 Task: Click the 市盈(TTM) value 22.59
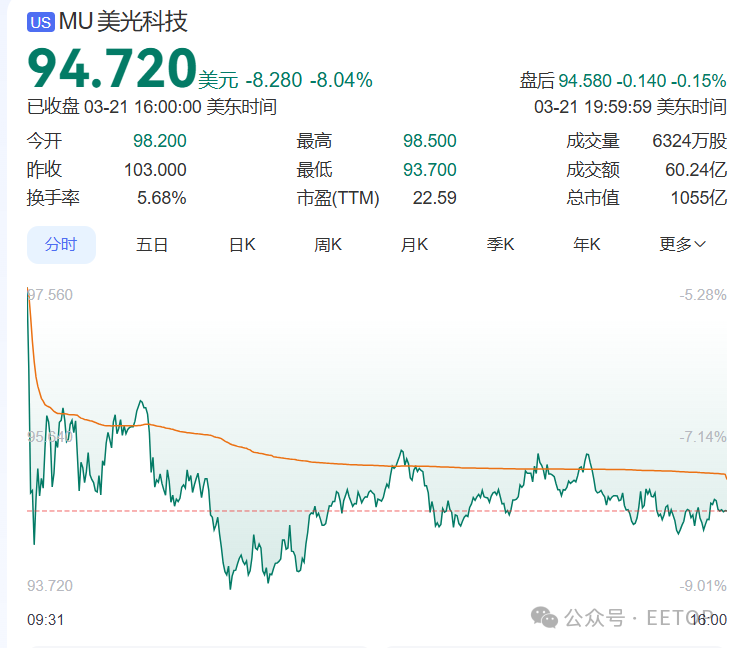coord(434,198)
